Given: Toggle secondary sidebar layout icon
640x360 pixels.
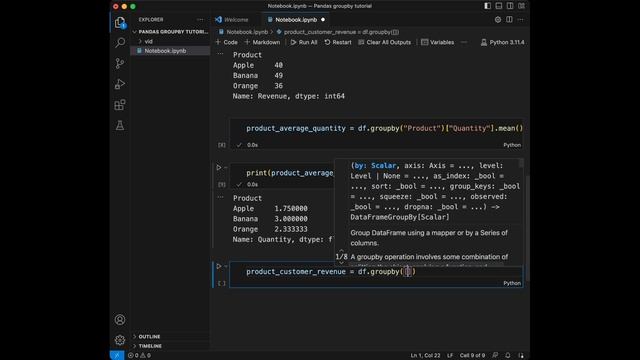Looking at the screenshot, I should click(x=510, y=6).
